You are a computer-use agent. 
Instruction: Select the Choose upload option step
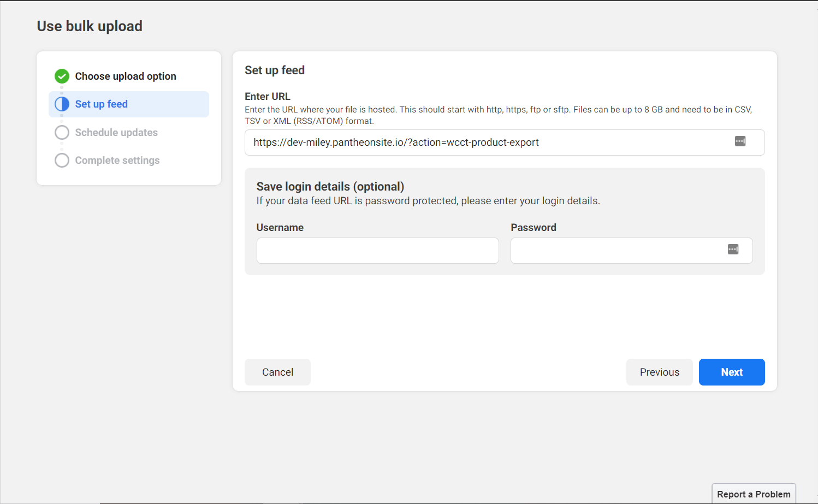click(126, 76)
